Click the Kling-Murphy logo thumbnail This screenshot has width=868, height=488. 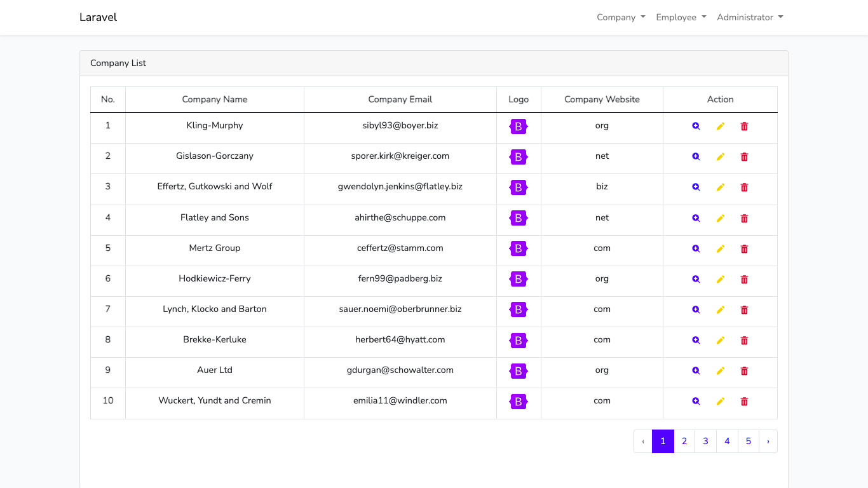point(519,126)
